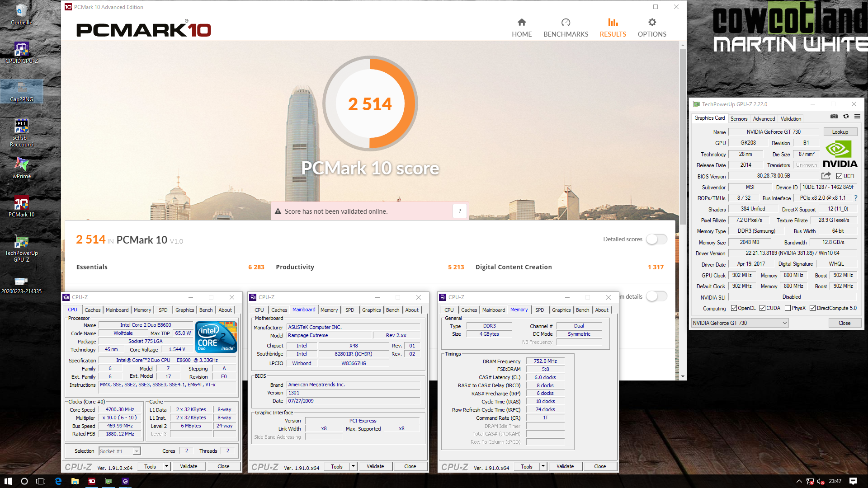The image size is (868, 488).
Task: Launch the setfsb shortcut icon
Action: [21, 133]
